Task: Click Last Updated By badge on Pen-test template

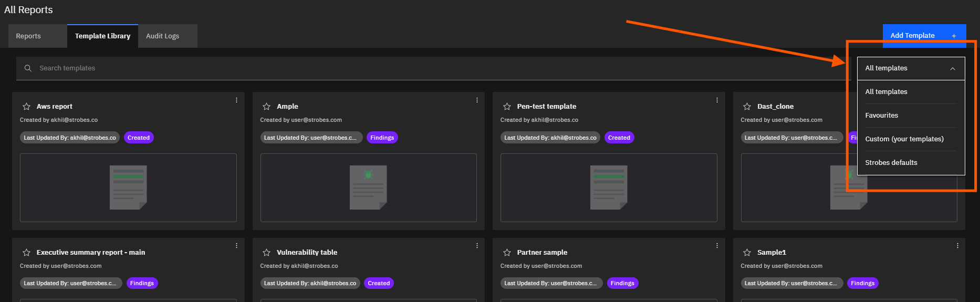Action: (x=550, y=138)
